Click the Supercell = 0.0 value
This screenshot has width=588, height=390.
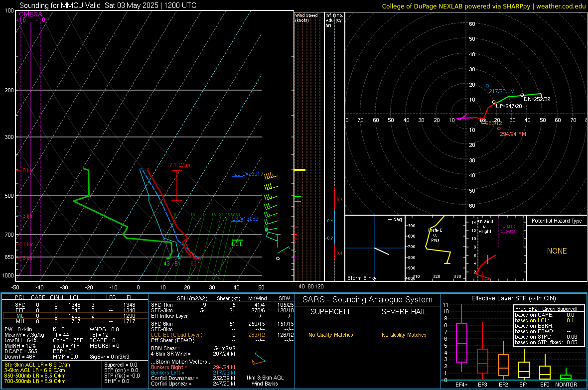[121, 365]
